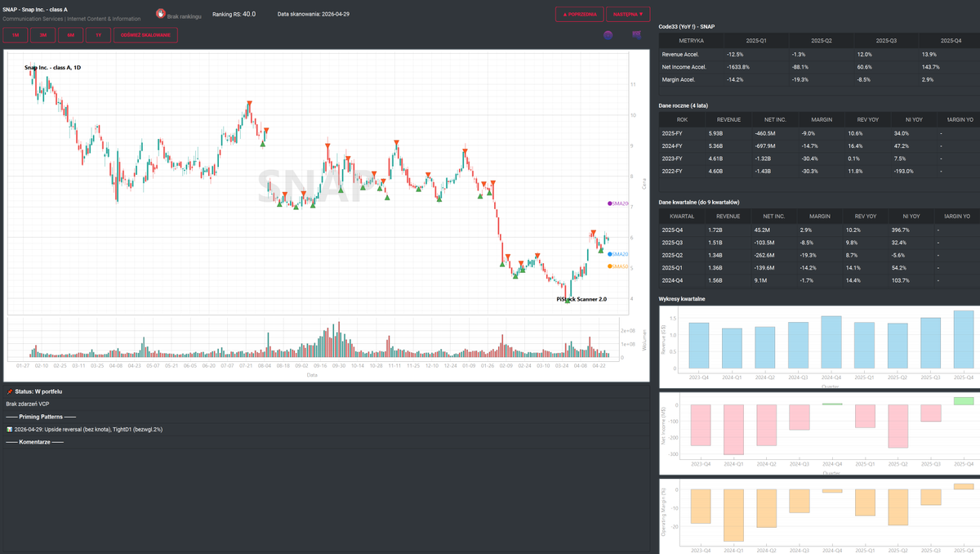Screen dimensions: 980x554
Task: Click the PiStock Scanner 2.0 chart label
Action: [x=581, y=299]
